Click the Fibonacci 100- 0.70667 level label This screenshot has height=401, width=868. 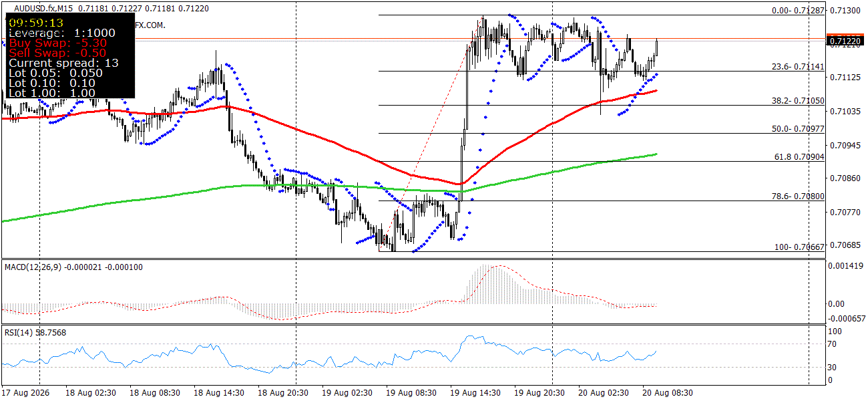click(x=799, y=247)
